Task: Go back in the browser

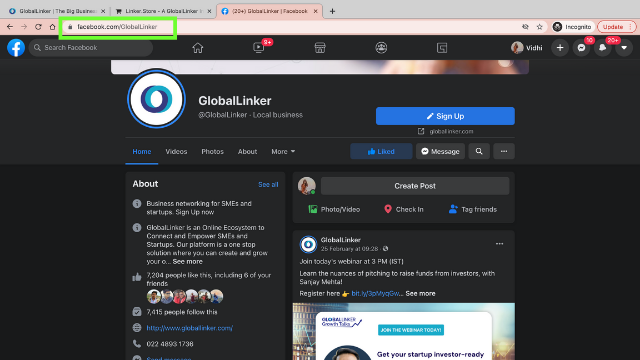Action: (10, 27)
